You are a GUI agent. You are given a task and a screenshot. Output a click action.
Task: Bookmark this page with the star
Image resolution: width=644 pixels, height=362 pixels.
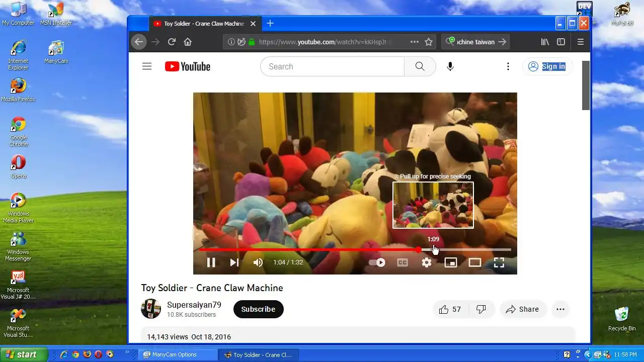tap(429, 42)
